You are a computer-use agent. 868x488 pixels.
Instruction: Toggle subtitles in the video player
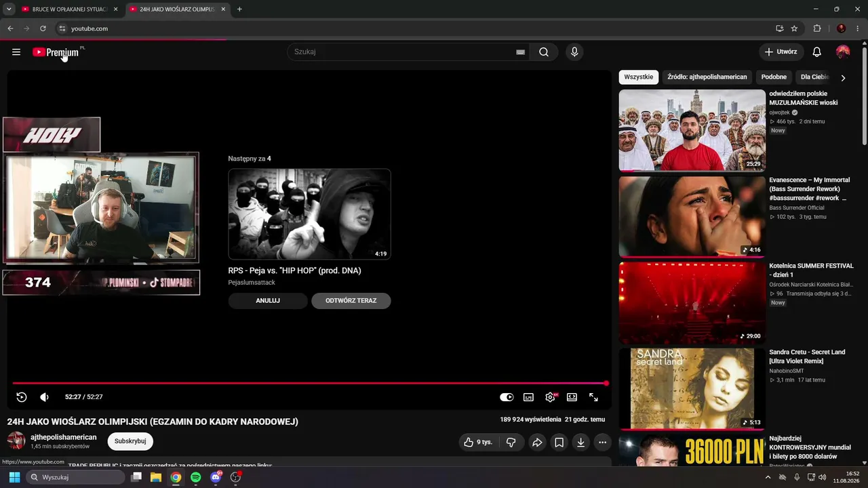tap(528, 397)
